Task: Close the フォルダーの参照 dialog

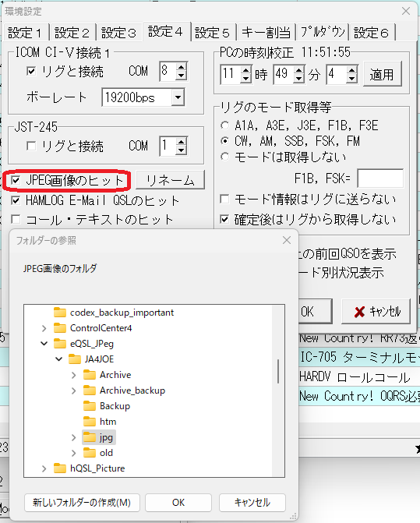Action: [286, 240]
